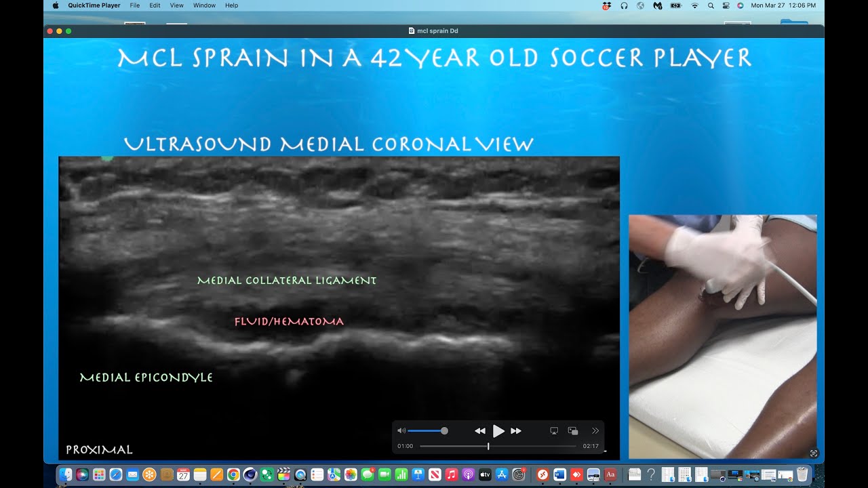Open the Help menu
This screenshot has height=488, width=868.
[232, 5]
